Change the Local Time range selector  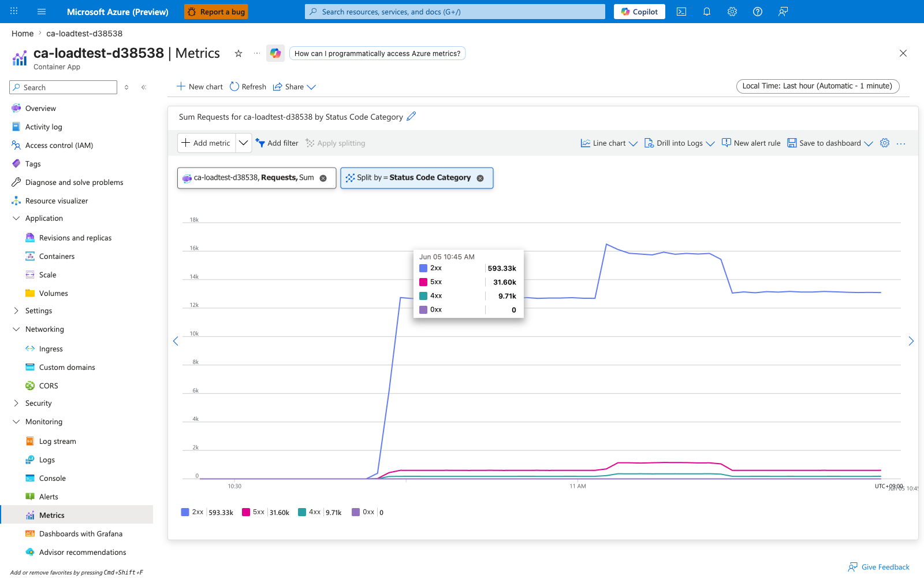[x=818, y=86]
